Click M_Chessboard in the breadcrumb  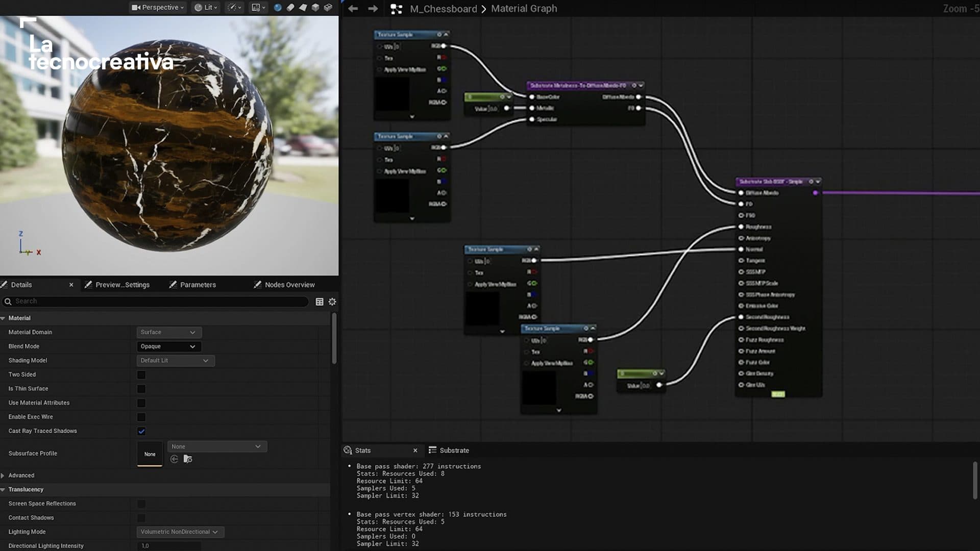coord(443,9)
